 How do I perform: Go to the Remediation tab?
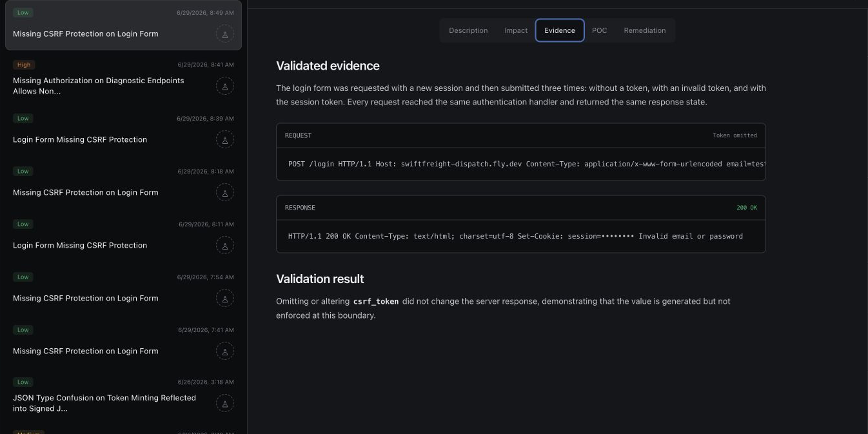(x=645, y=30)
